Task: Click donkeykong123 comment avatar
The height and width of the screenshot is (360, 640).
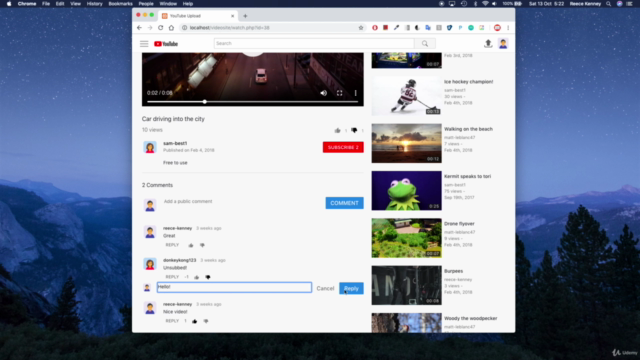Action: [150, 264]
